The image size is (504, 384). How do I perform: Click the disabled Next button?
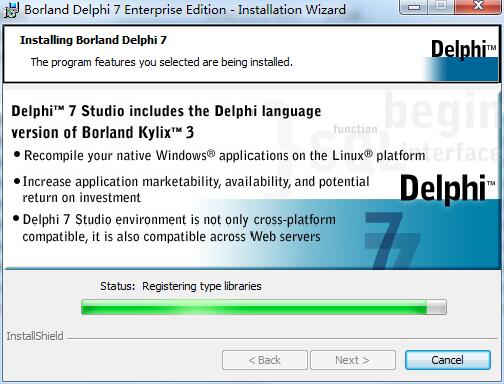click(x=353, y=360)
